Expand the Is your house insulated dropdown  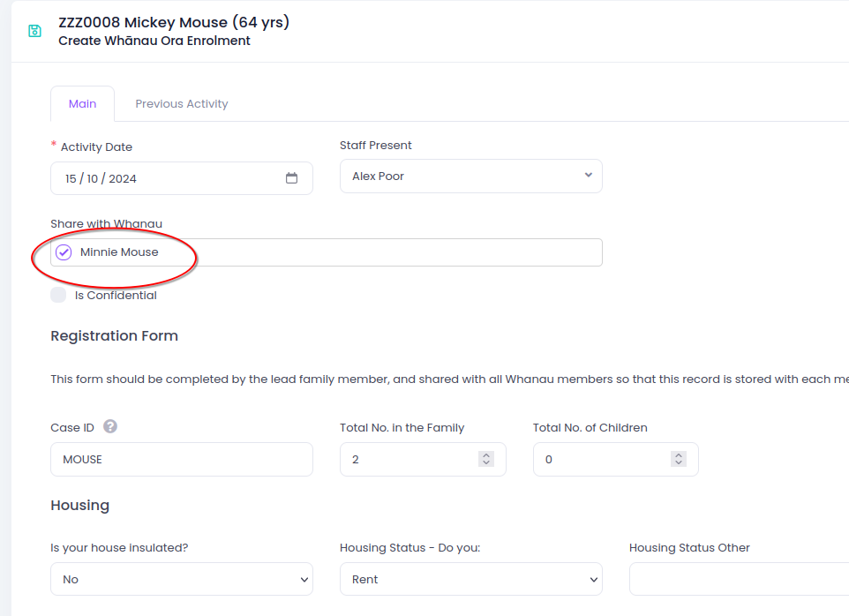click(x=181, y=579)
